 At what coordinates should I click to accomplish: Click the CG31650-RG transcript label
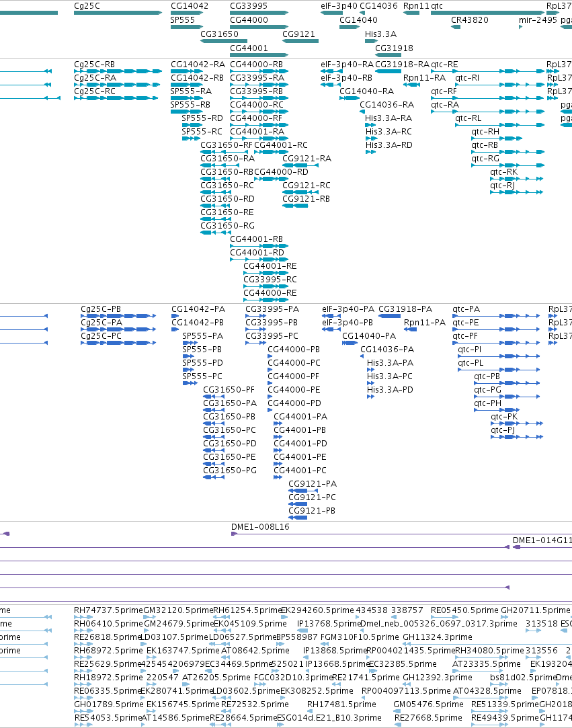pos(227,226)
